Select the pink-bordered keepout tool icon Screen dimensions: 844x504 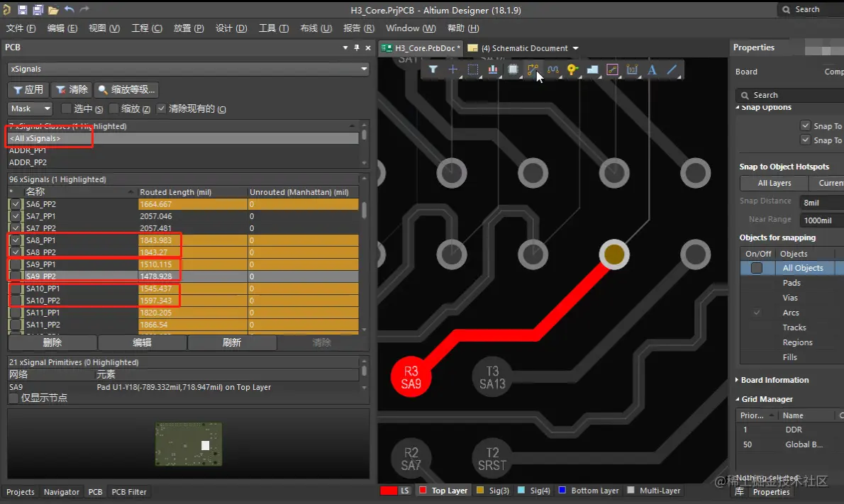(x=613, y=69)
